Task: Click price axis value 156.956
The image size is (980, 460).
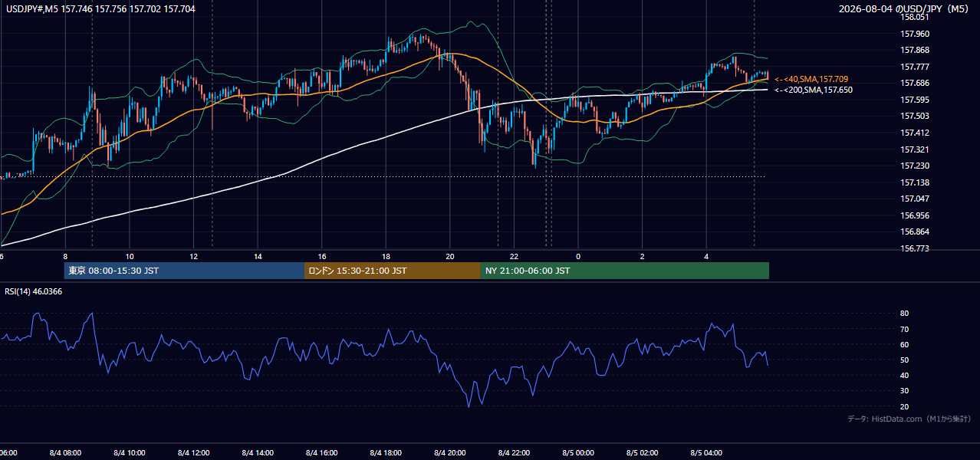Action: (x=915, y=215)
